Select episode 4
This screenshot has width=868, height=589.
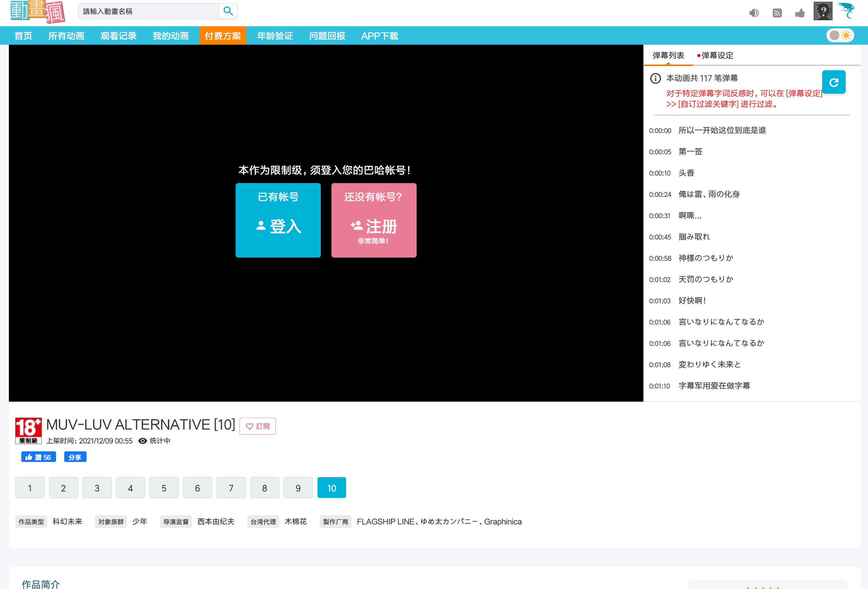(130, 488)
